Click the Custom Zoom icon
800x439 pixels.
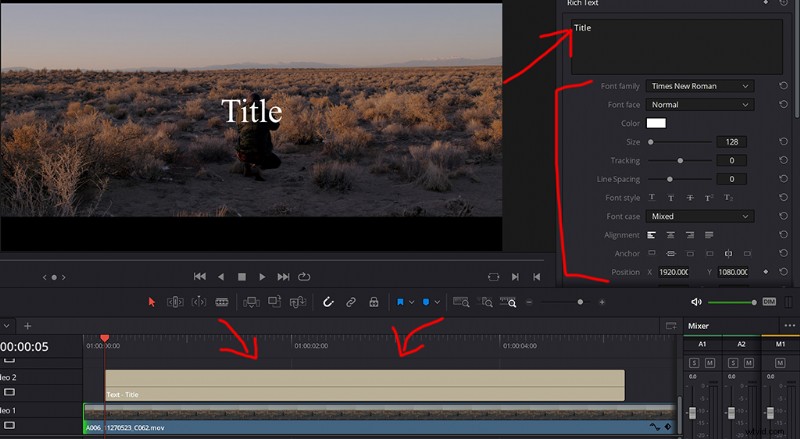tap(508, 302)
